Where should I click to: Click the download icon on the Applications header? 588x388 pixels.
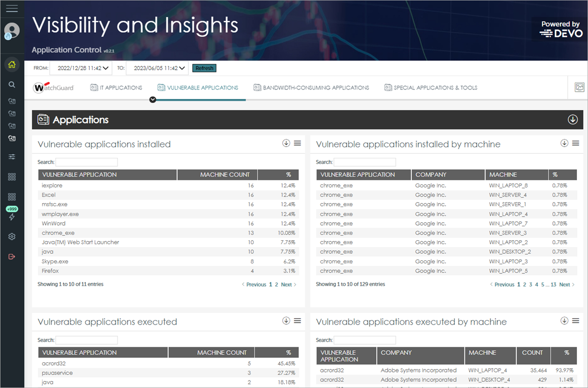(x=572, y=120)
